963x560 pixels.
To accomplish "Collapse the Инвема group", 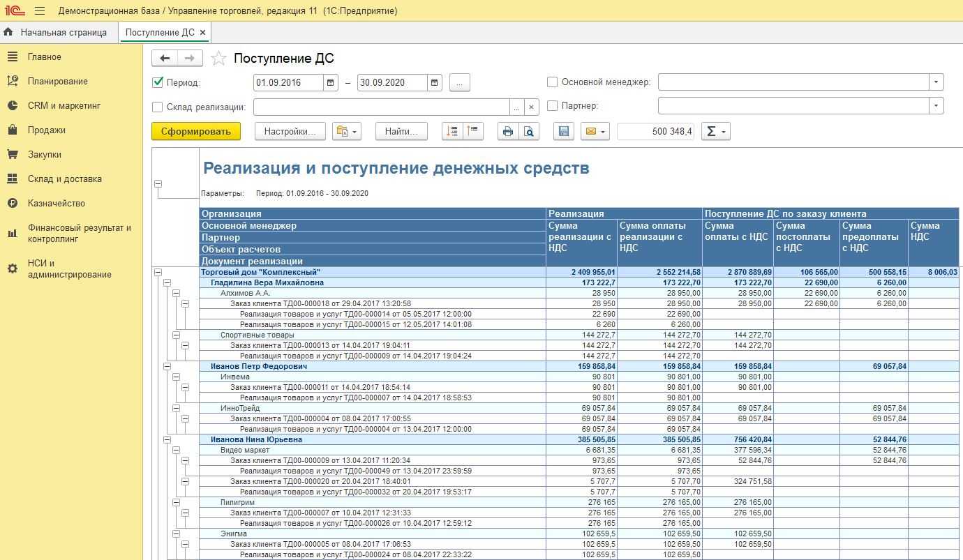I will click(176, 377).
